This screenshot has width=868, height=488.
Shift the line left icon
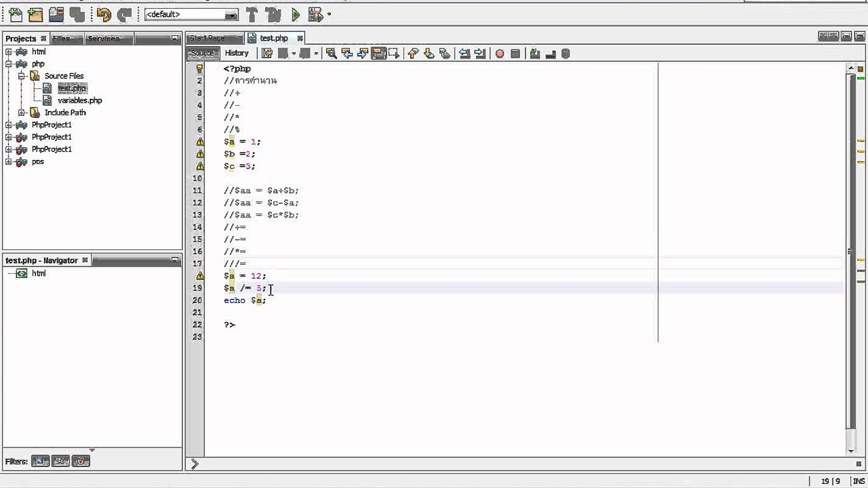[x=465, y=54]
